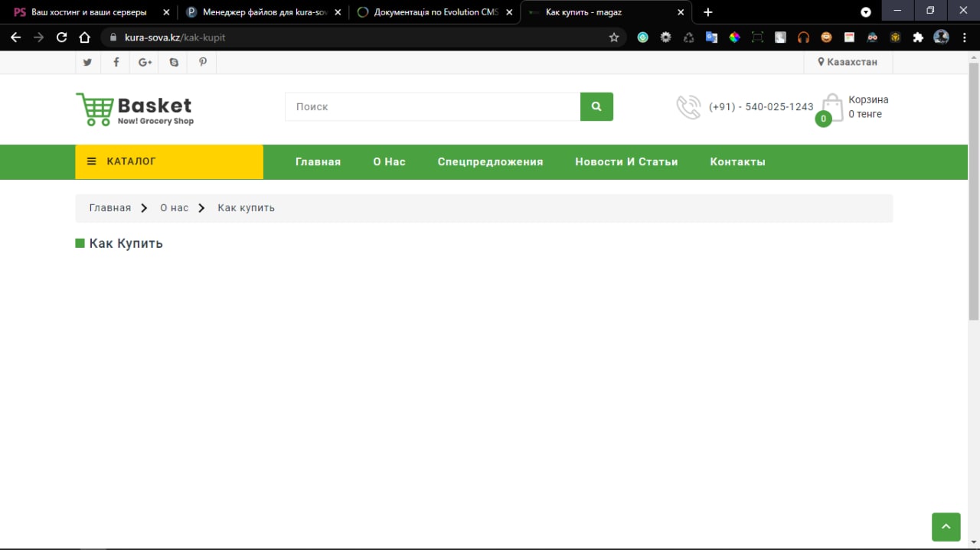Close the Менеджер файлов tab
The width and height of the screenshot is (980, 550).
338,12
